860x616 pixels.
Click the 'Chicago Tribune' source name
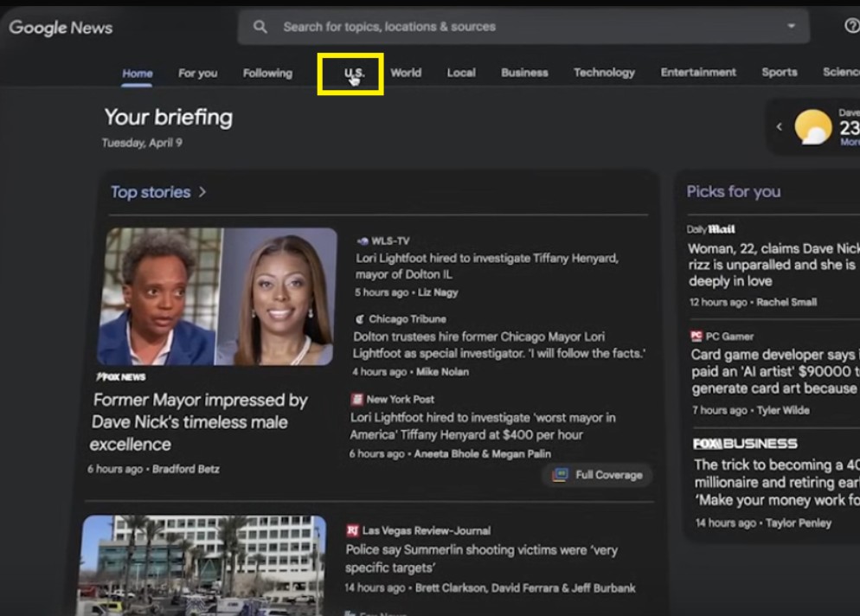[408, 318]
